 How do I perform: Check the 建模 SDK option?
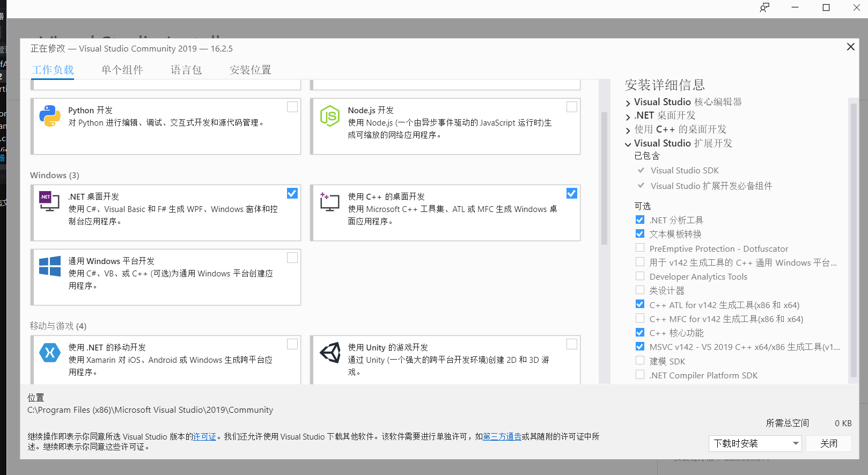tap(640, 361)
